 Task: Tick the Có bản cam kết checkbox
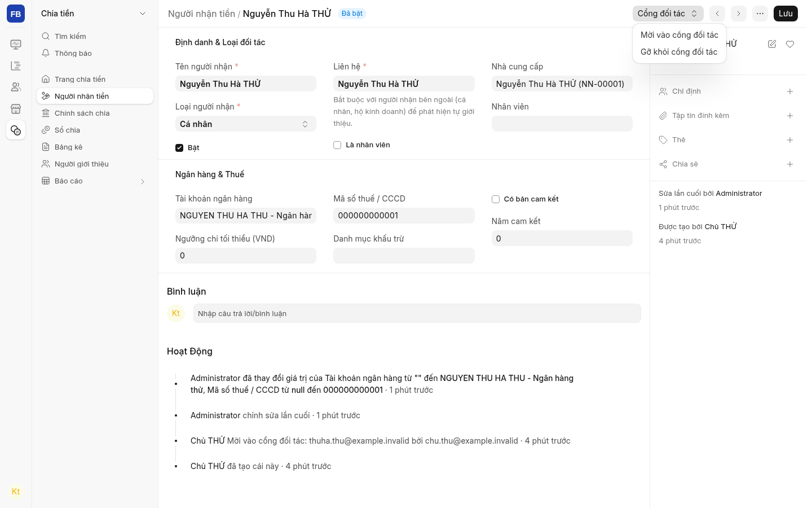tap(496, 199)
